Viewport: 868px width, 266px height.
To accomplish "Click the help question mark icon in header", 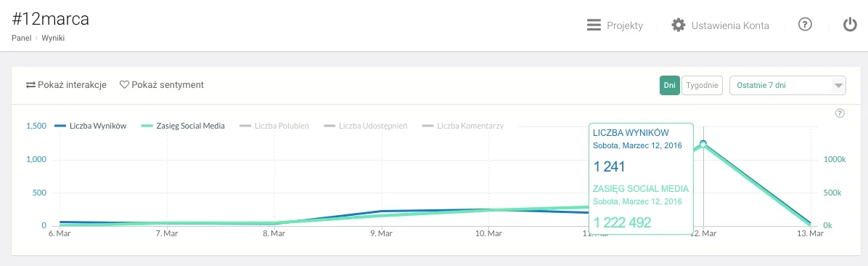I will [x=805, y=25].
